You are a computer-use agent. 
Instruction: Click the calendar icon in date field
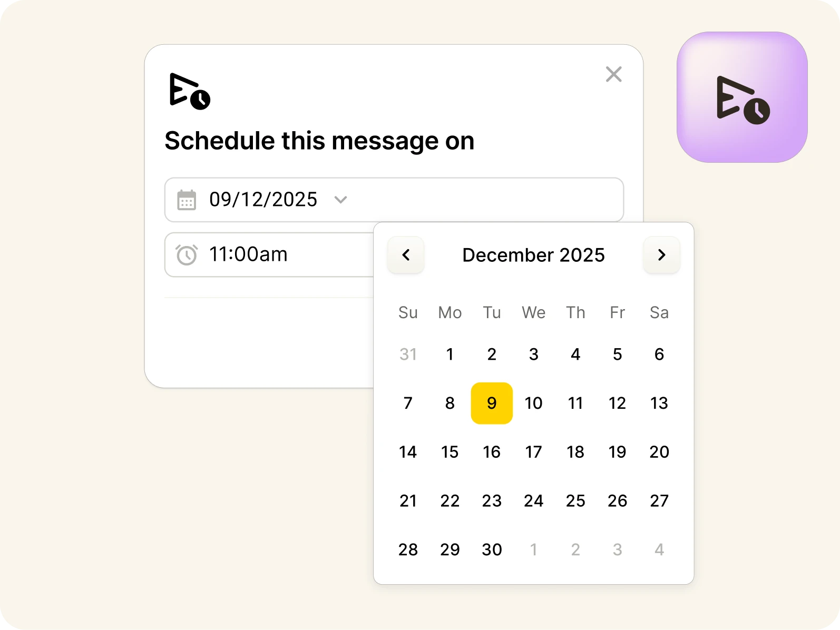[187, 200]
